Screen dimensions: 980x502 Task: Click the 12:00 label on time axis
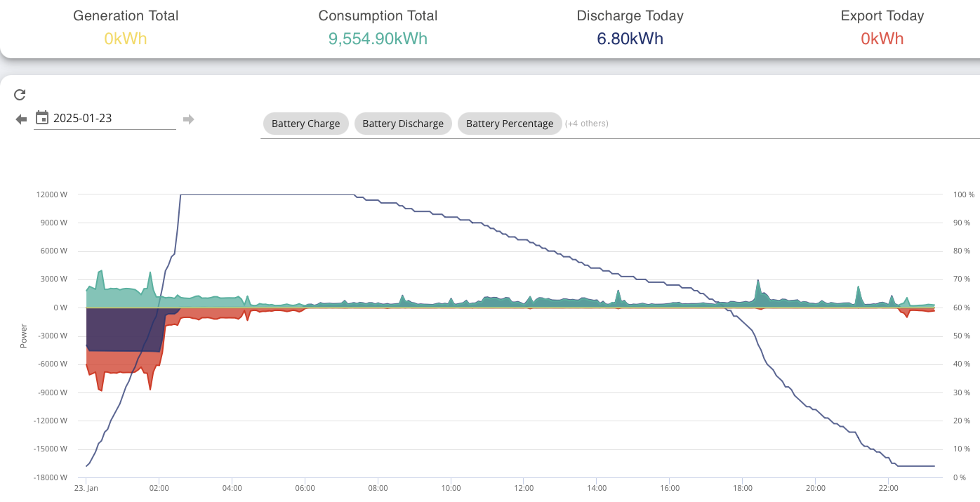pos(524,487)
